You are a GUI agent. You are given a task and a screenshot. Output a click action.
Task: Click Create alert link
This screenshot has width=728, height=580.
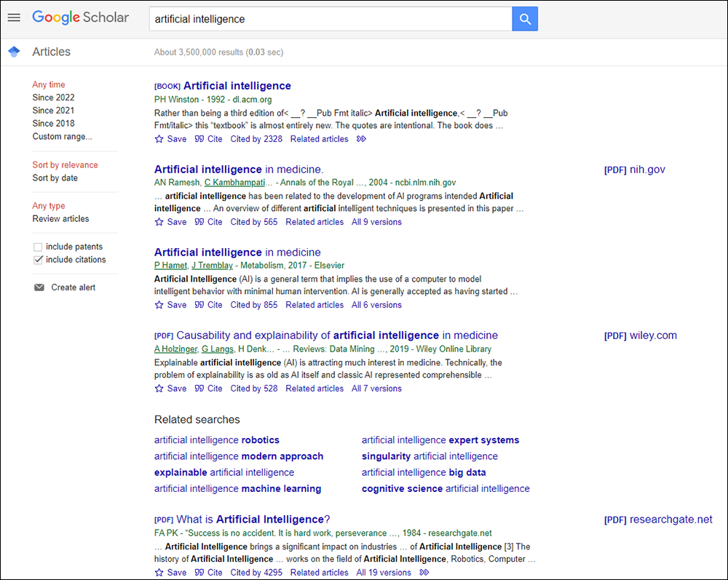(x=74, y=287)
